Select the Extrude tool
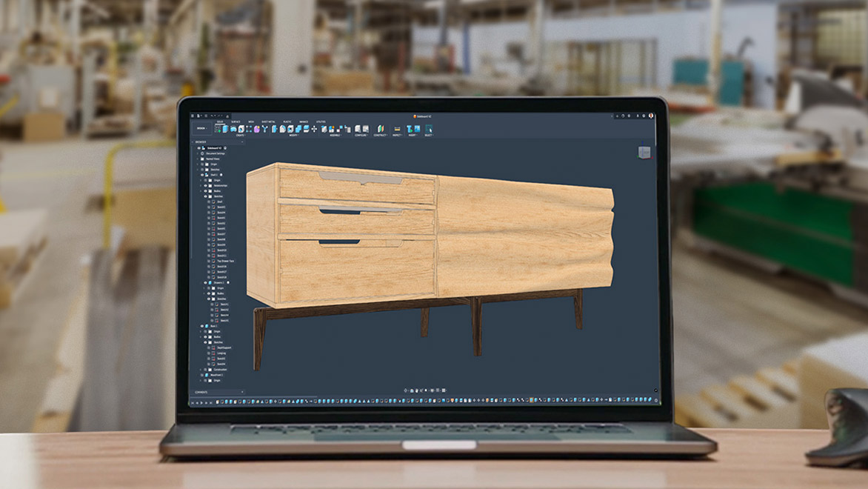The height and width of the screenshot is (489, 868). tap(225, 129)
